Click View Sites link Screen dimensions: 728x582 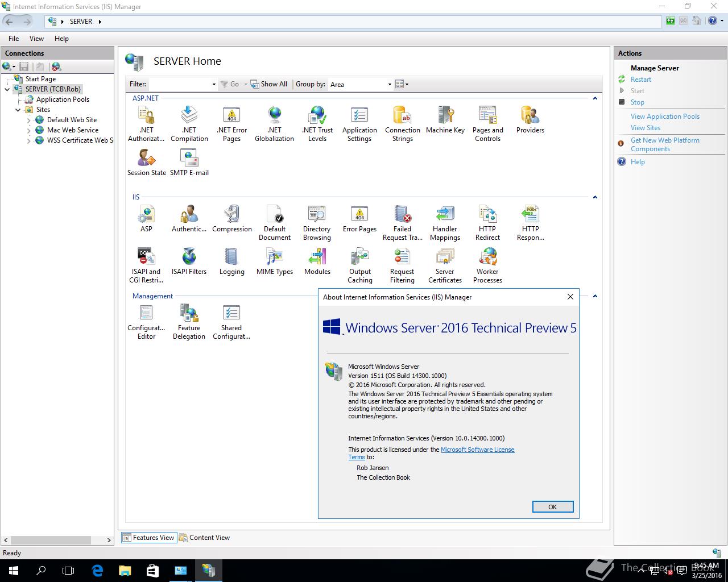click(645, 128)
